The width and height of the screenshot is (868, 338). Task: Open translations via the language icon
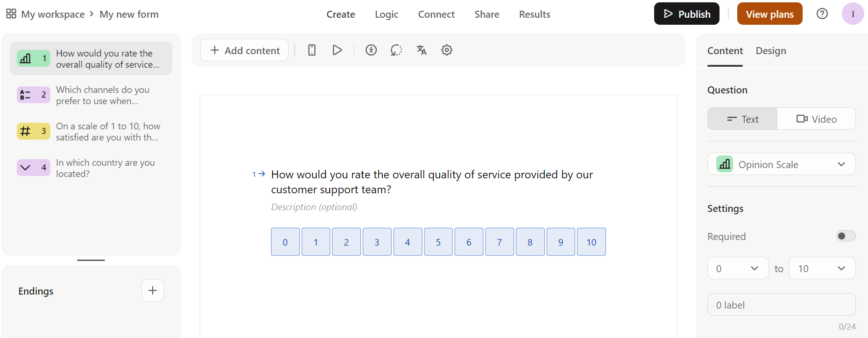click(422, 50)
